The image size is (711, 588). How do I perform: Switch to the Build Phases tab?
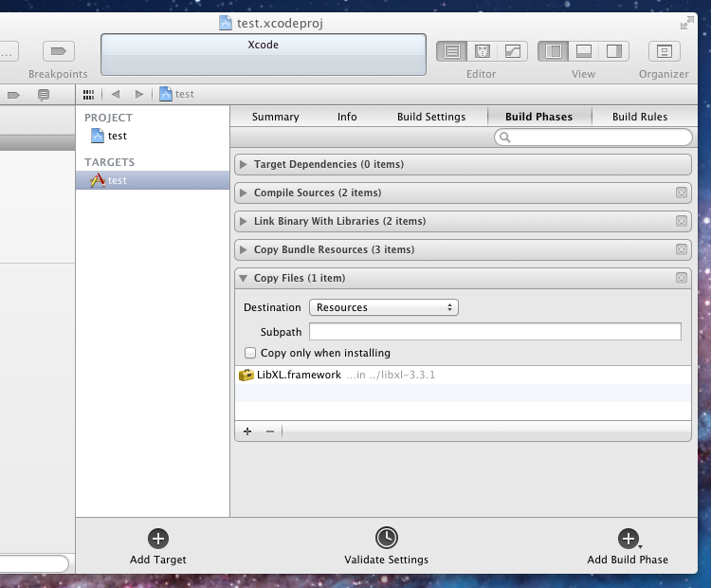539,117
